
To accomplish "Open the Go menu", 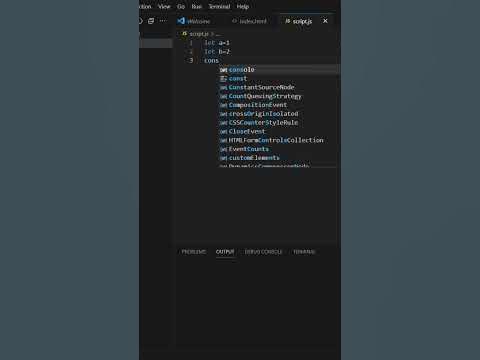I will 181,6.
